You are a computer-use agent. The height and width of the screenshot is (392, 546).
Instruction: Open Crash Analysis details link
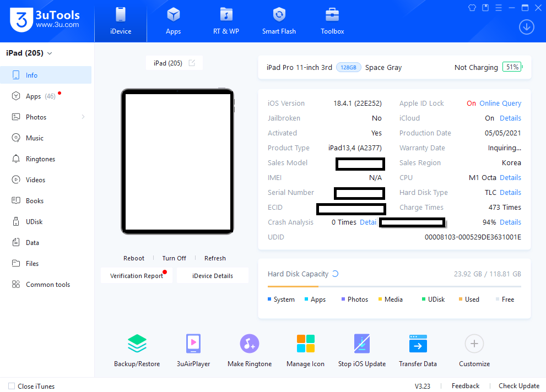coord(368,222)
